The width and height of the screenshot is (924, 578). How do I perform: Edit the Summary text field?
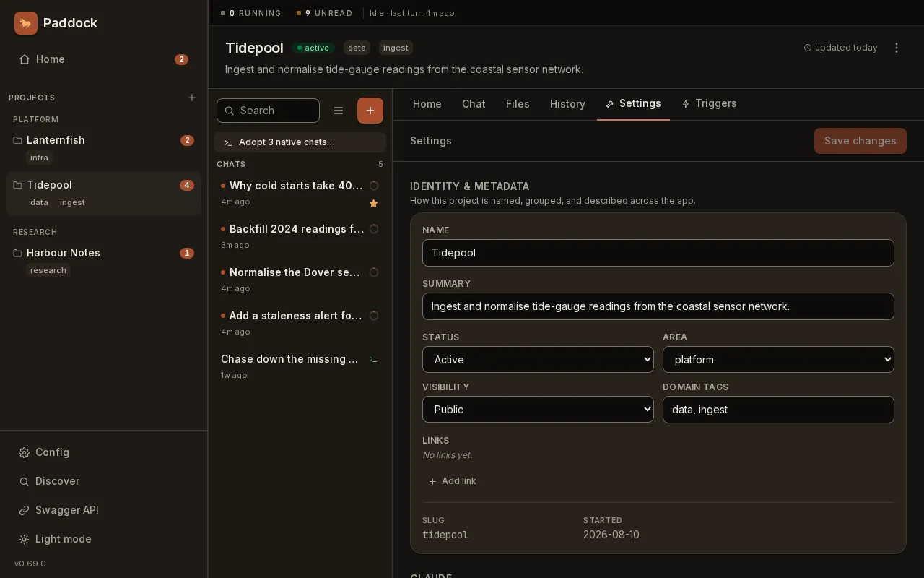pos(658,306)
